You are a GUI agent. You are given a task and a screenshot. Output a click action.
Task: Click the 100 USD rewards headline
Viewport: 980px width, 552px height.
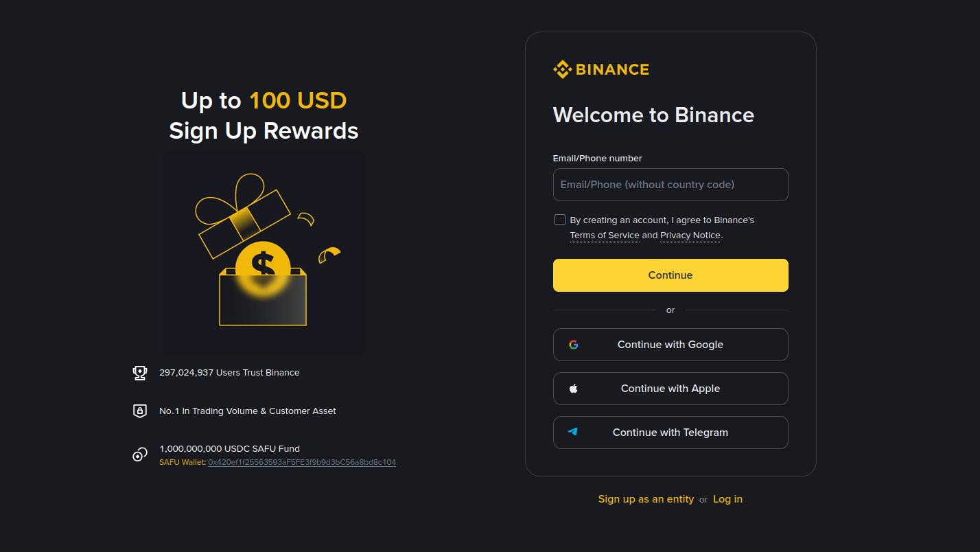pos(297,100)
